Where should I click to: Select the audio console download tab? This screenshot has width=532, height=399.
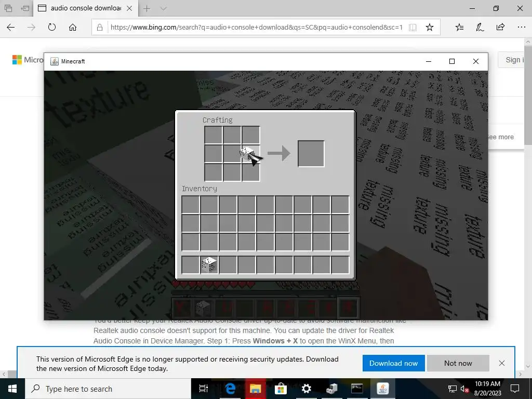(86, 8)
